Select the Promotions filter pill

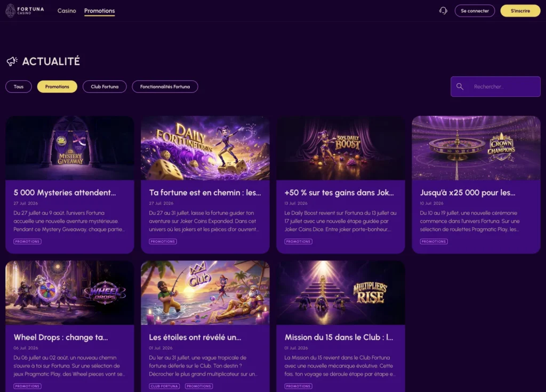click(x=57, y=87)
